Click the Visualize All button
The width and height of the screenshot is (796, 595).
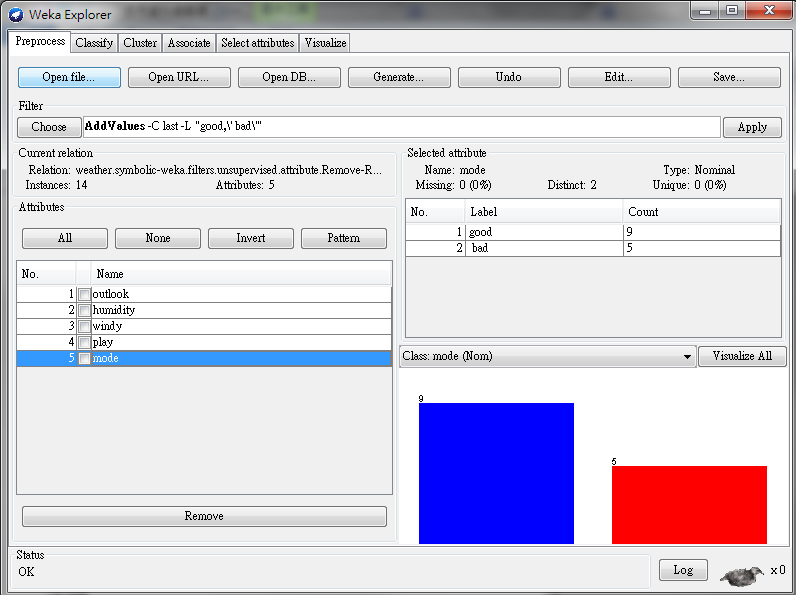click(x=742, y=357)
